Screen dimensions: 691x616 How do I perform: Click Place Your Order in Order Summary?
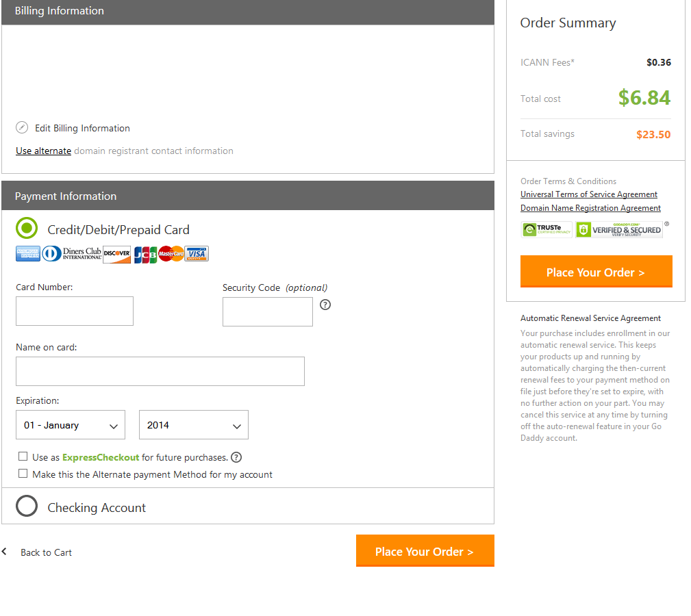pyautogui.click(x=596, y=272)
